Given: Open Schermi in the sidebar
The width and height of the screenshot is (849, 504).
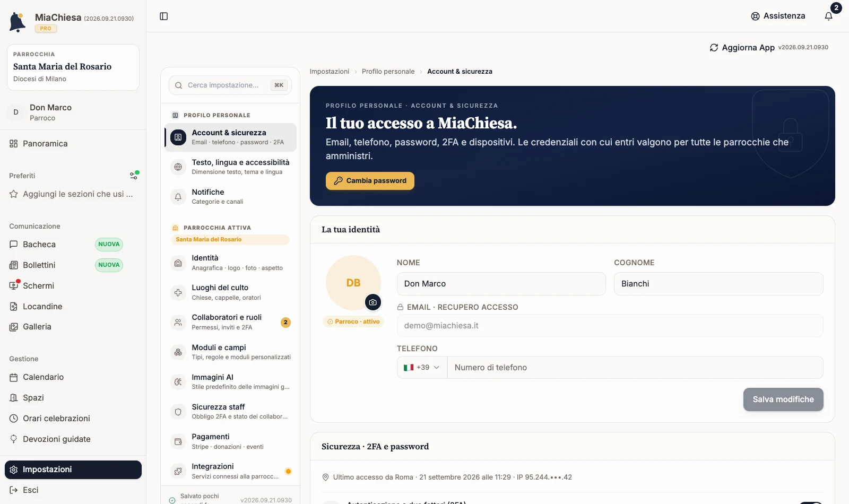Looking at the screenshot, I should 73,286.
